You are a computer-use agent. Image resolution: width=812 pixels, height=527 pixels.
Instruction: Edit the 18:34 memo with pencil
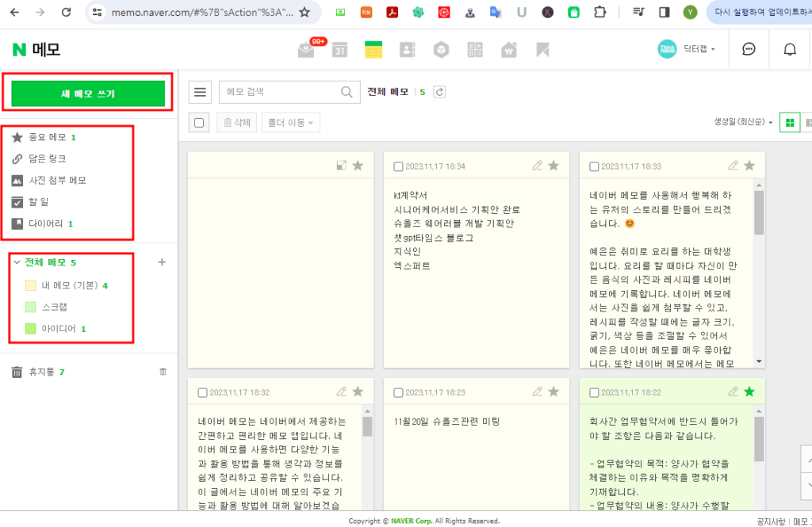click(x=538, y=166)
